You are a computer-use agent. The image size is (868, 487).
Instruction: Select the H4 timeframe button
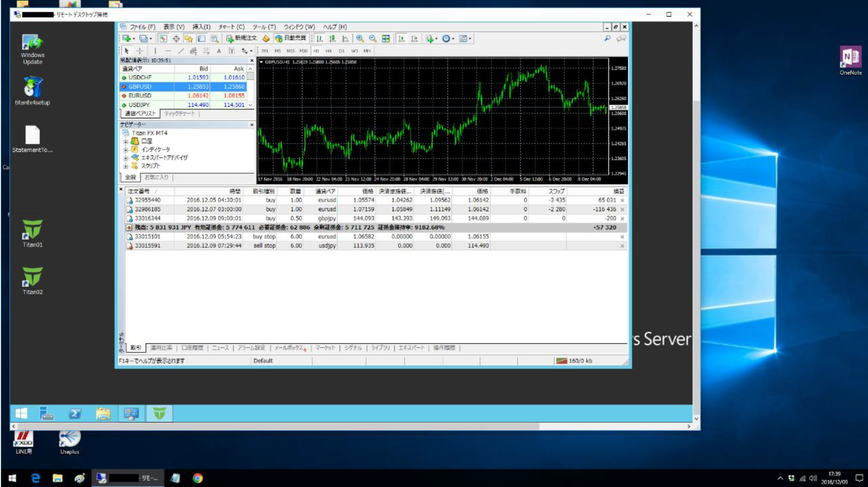[x=328, y=51]
